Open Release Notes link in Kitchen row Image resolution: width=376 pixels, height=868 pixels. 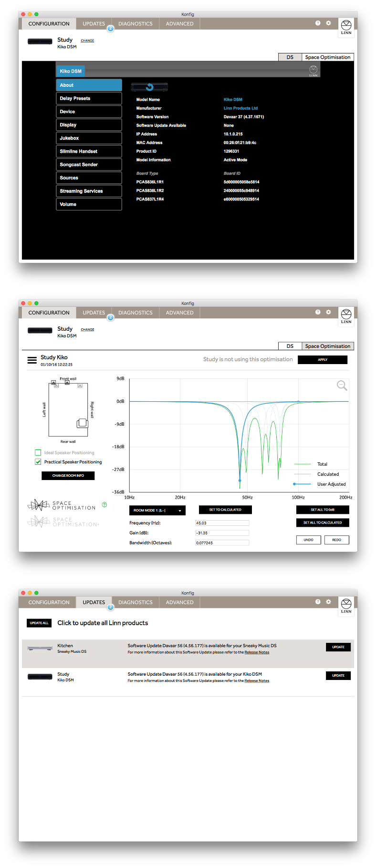tap(257, 652)
